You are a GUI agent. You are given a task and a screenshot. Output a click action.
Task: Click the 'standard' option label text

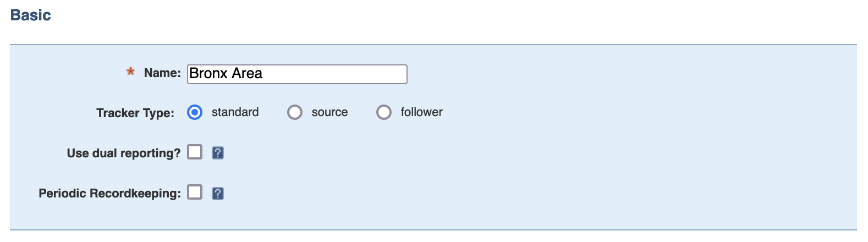pyautogui.click(x=235, y=112)
